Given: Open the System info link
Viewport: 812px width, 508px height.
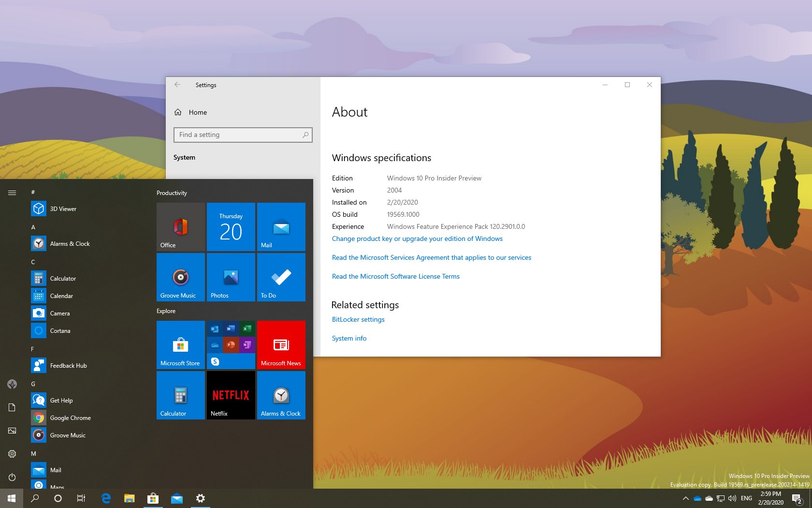Looking at the screenshot, I should [349, 339].
